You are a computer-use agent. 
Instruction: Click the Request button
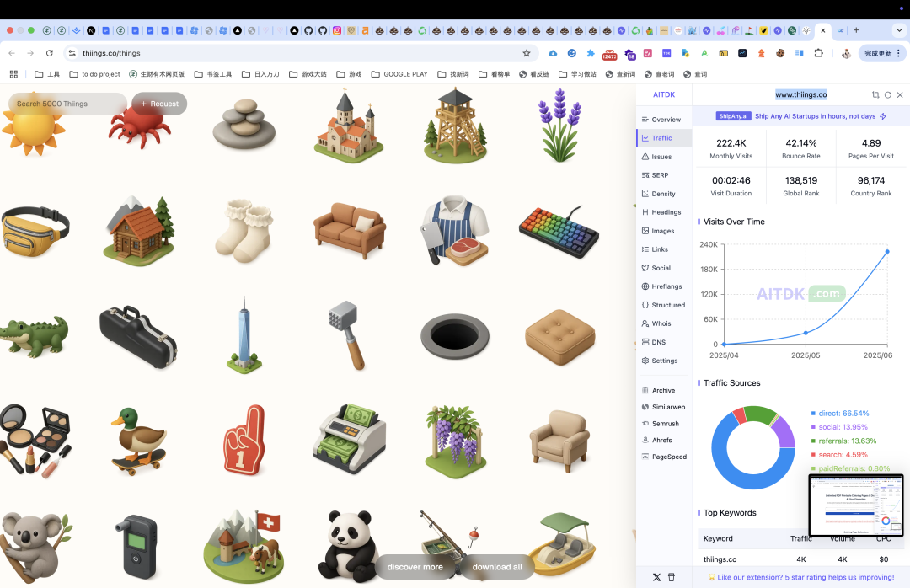(x=159, y=104)
